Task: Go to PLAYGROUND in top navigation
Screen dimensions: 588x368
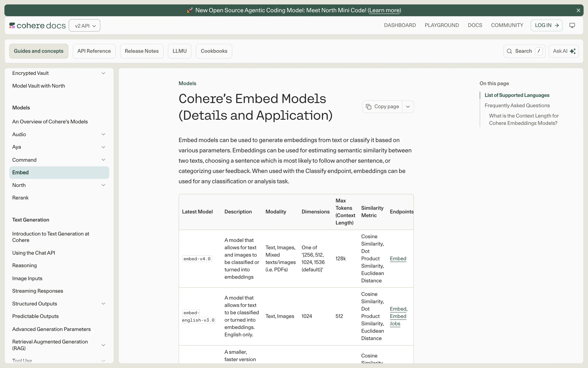Action: [442, 25]
